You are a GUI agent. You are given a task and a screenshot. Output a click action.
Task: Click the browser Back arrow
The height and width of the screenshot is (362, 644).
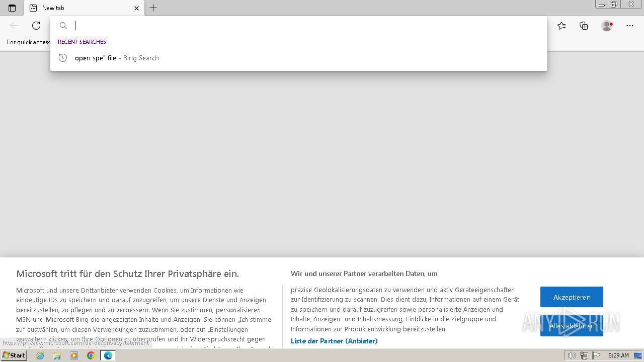[x=14, y=26]
